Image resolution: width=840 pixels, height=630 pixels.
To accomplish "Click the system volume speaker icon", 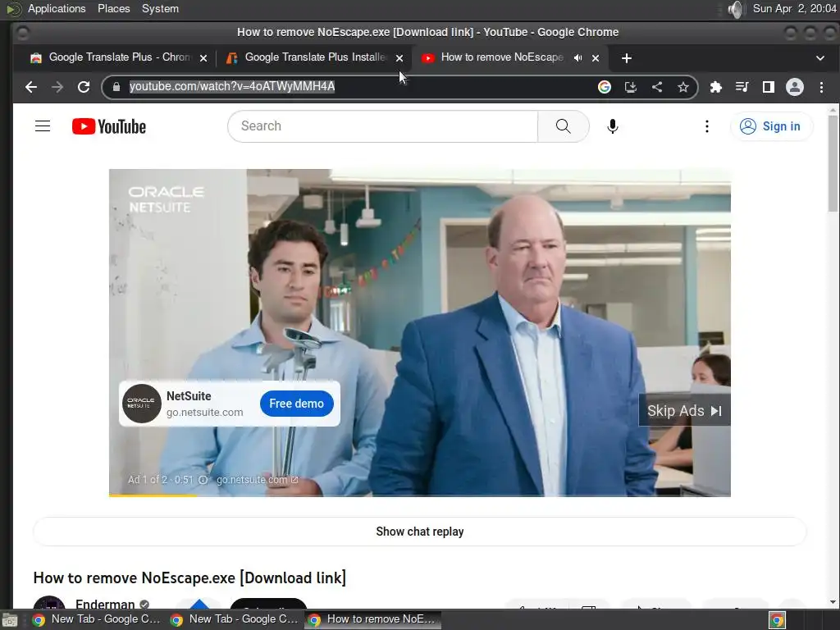I will click(x=737, y=9).
